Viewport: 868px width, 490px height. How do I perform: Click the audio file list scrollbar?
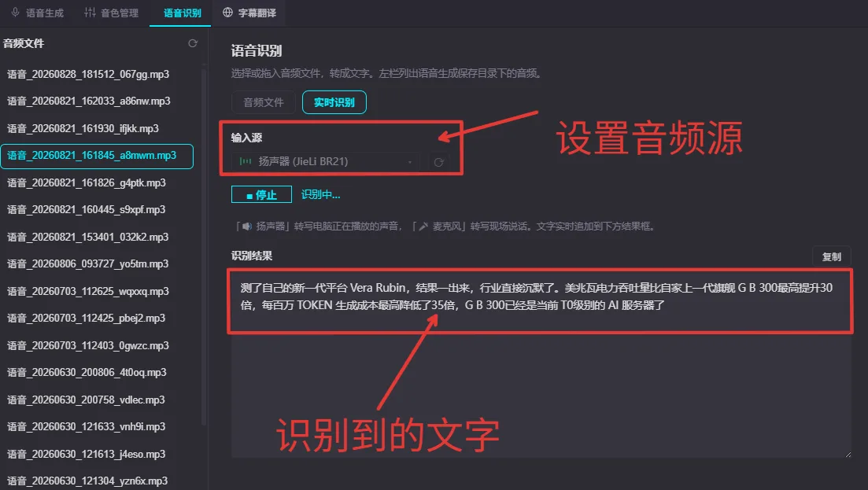tap(204, 245)
